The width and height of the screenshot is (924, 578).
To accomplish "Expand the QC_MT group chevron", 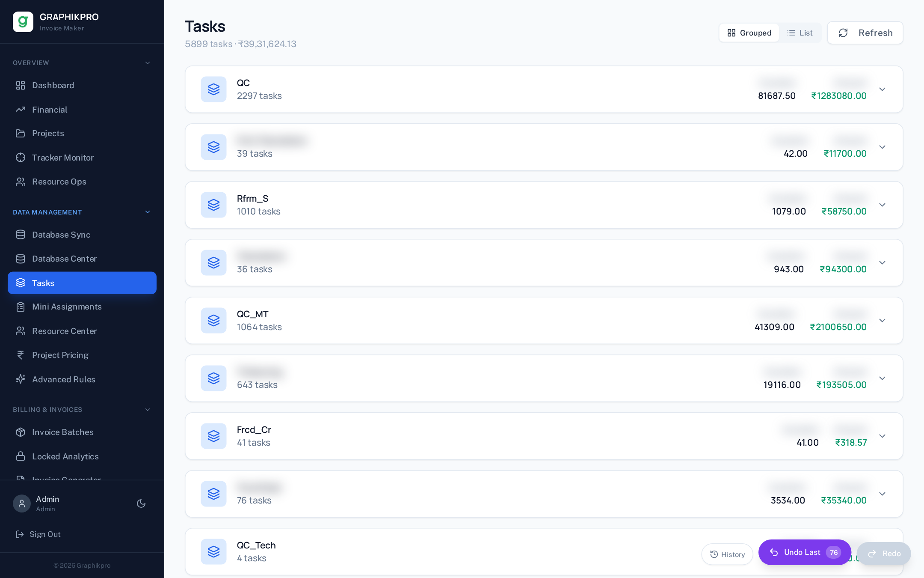I will 882,321.
